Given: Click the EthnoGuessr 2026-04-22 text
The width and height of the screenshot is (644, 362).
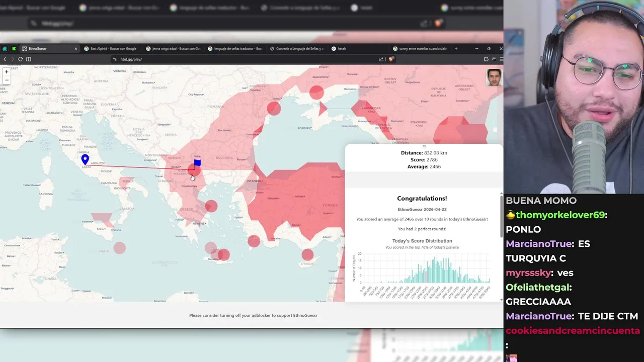Looking at the screenshot, I should (422, 209).
